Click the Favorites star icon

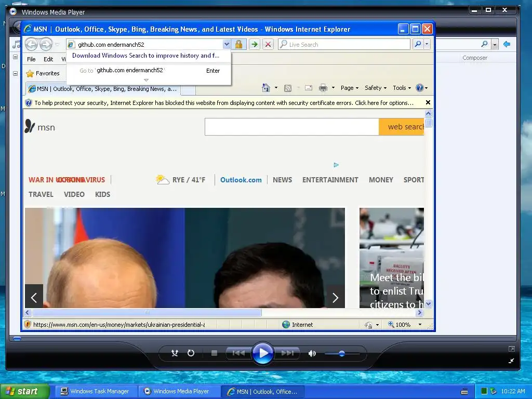click(30, 73)
